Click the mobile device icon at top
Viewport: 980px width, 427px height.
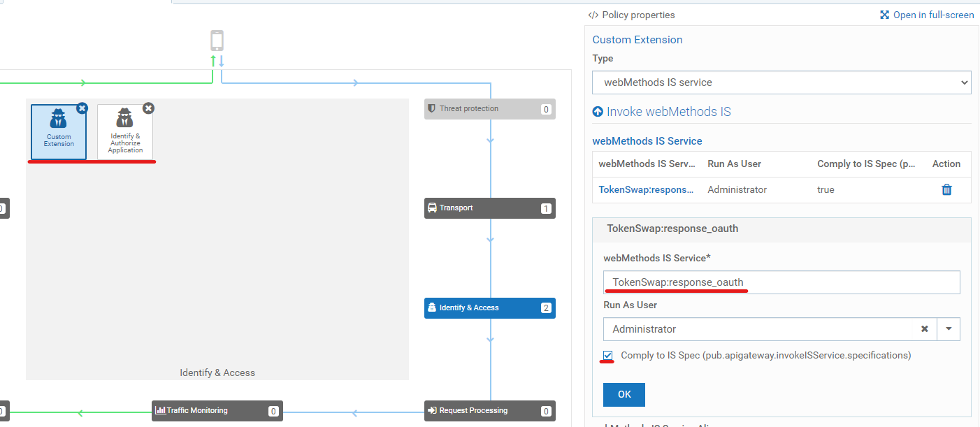pos(217,41)
